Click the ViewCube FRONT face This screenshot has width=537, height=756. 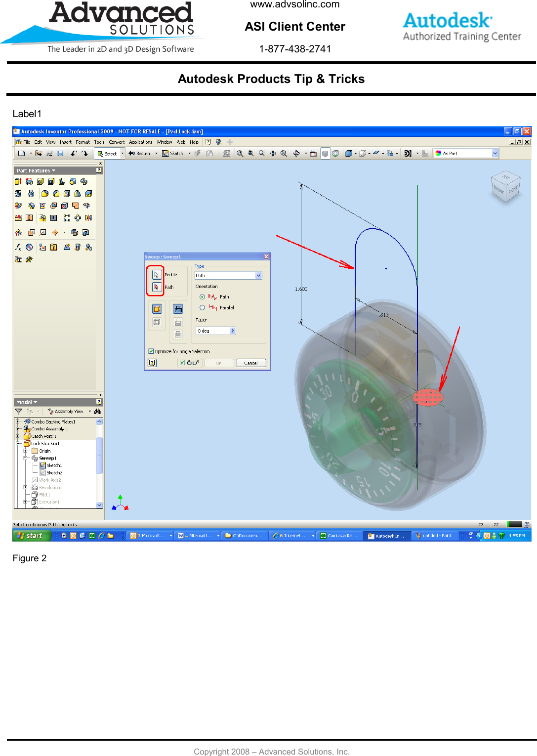coord(498,190)
